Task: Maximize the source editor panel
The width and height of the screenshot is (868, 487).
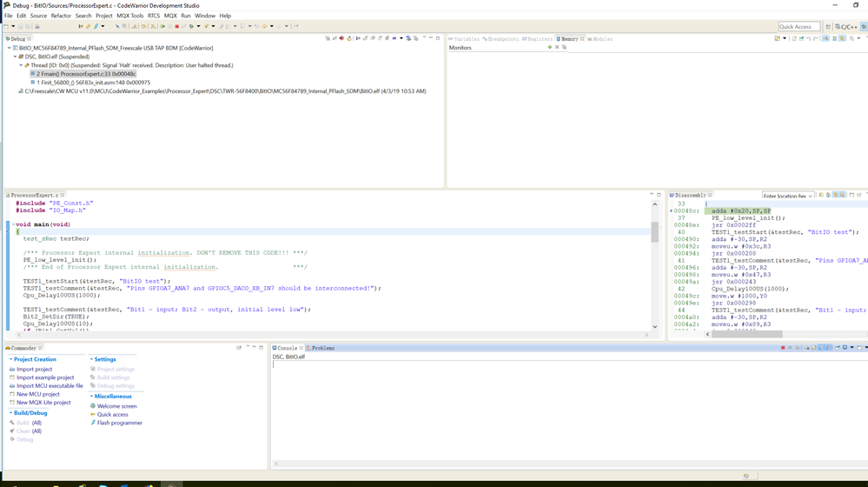Action: pos(659,195)
